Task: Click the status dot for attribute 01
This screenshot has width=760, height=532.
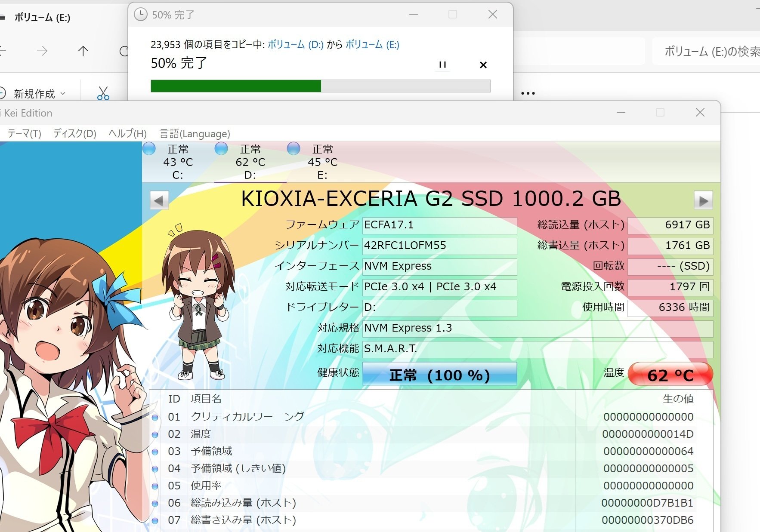Action: click(x=155, y=417)
